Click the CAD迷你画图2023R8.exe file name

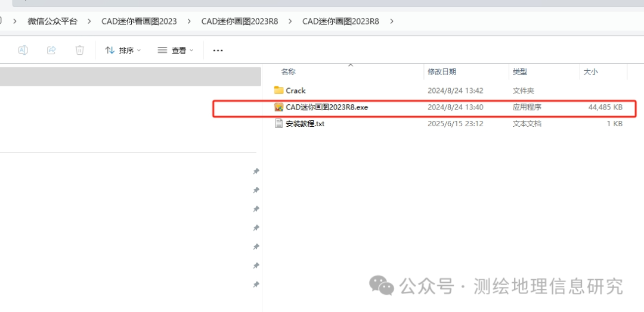point(327,107)
